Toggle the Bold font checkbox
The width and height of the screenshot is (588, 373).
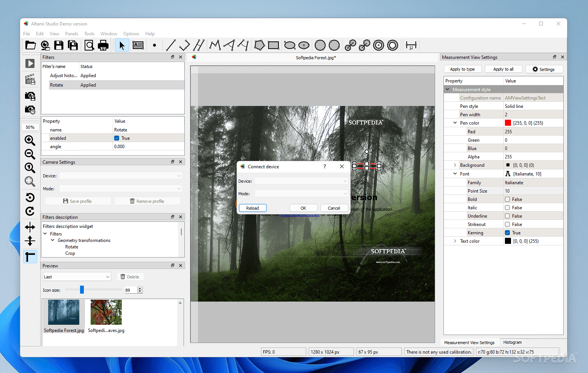pos(507,199)
